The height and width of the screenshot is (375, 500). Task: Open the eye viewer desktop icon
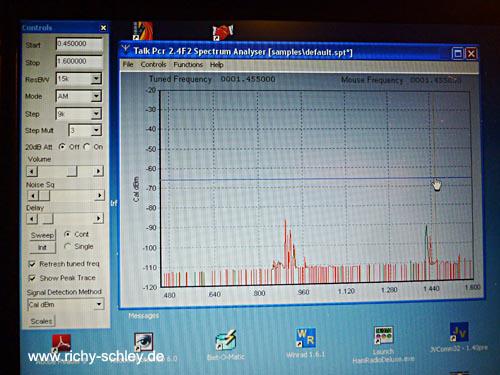[x=144, y=342]
